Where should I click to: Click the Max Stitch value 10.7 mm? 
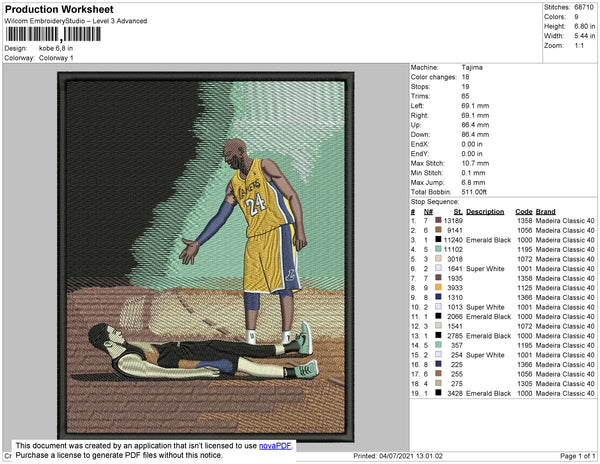(475, 163)
